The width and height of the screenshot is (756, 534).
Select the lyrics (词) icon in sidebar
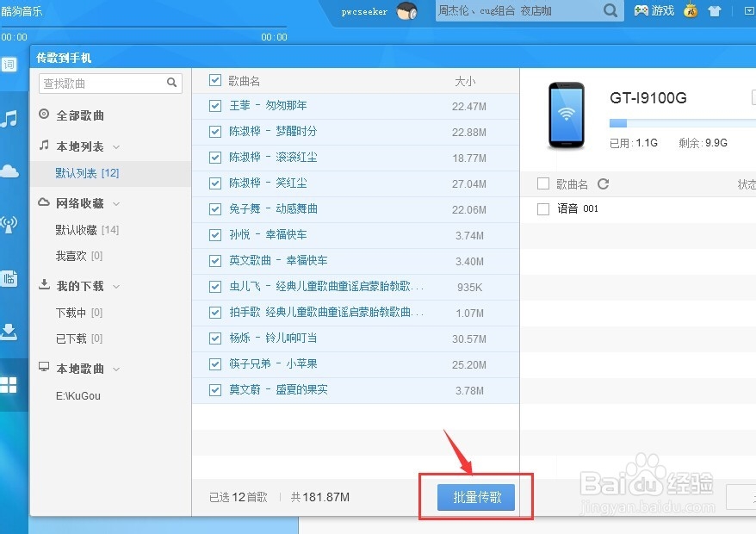tap(9, 65)
